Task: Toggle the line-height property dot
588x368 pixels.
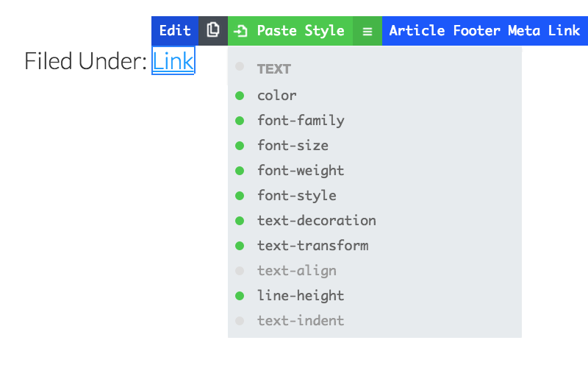Action: click(240, 296)
